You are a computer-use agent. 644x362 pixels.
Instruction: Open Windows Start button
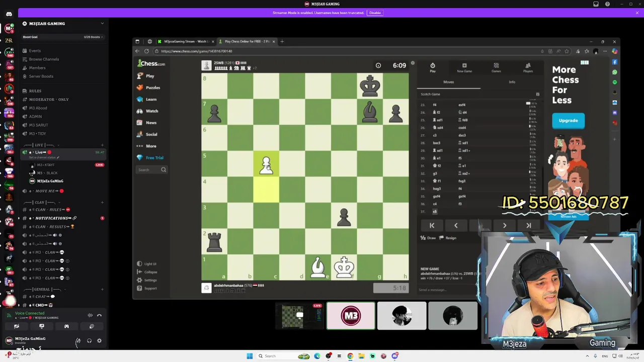250,356
